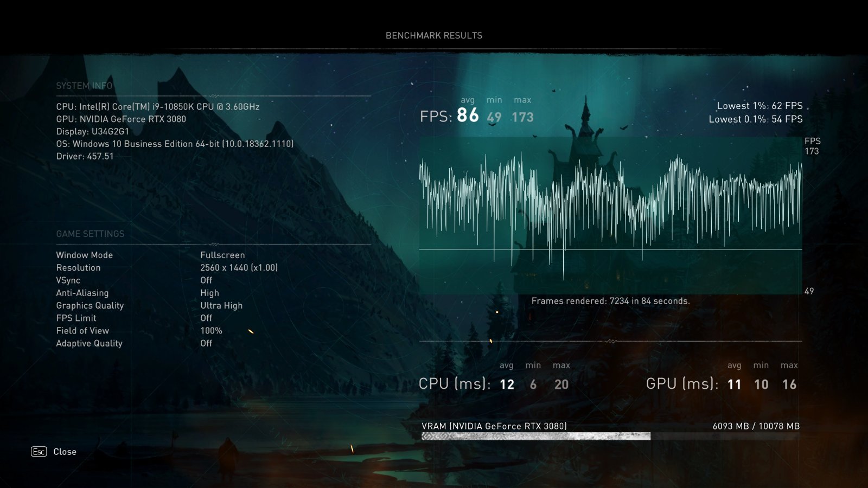868x488 pixels.
Task: Click the 2560 x 1440 (x1.00) value
Action: click(x=239, y=267)
